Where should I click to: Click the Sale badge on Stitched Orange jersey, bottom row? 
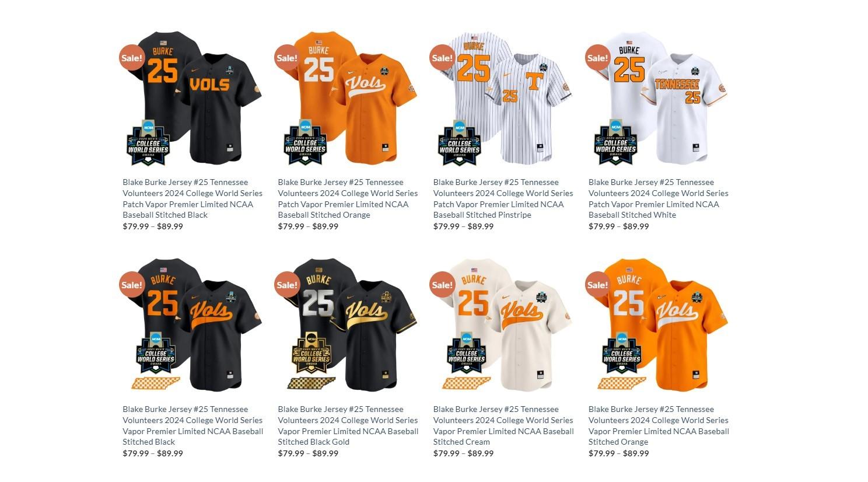(x=597, y=285)
